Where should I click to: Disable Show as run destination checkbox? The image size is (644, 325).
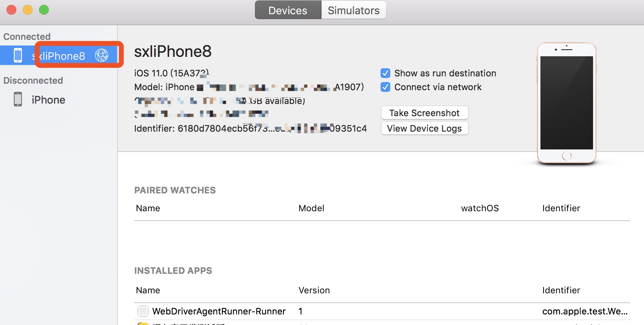coord(385,73)
